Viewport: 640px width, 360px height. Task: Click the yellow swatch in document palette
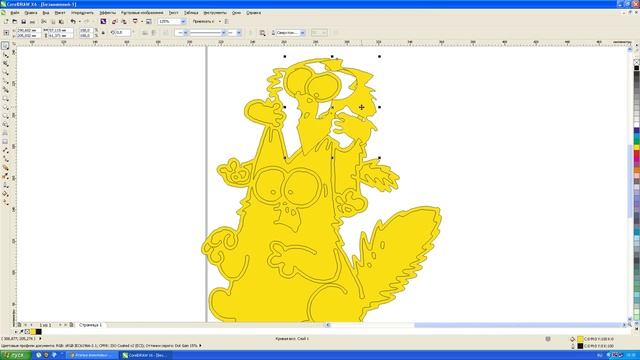click(x=33, y=332)
